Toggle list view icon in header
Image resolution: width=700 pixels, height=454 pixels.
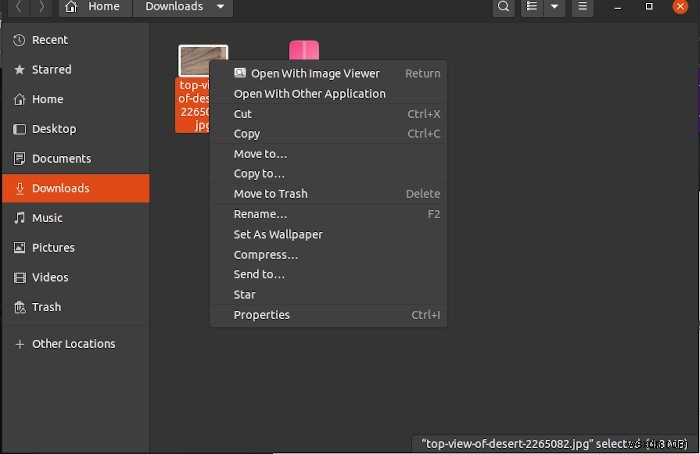pyautogui.click(x=532, y=6)
